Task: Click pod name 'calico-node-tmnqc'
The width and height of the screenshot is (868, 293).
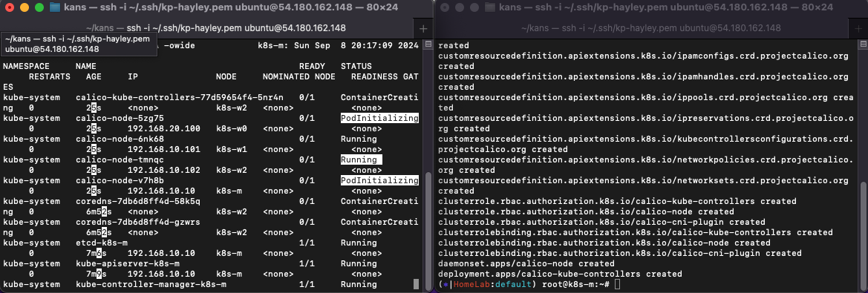Action: point(120,159)
